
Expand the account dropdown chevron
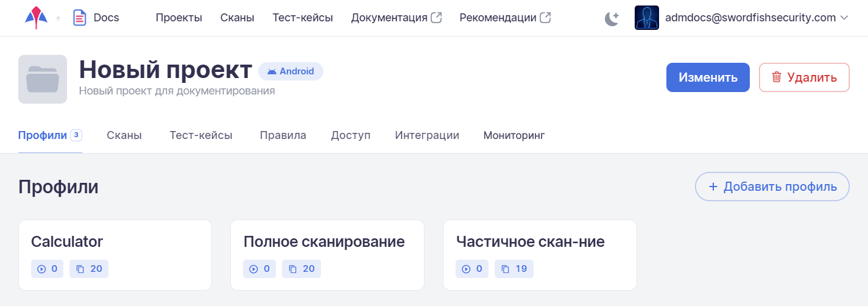point(844,18)
